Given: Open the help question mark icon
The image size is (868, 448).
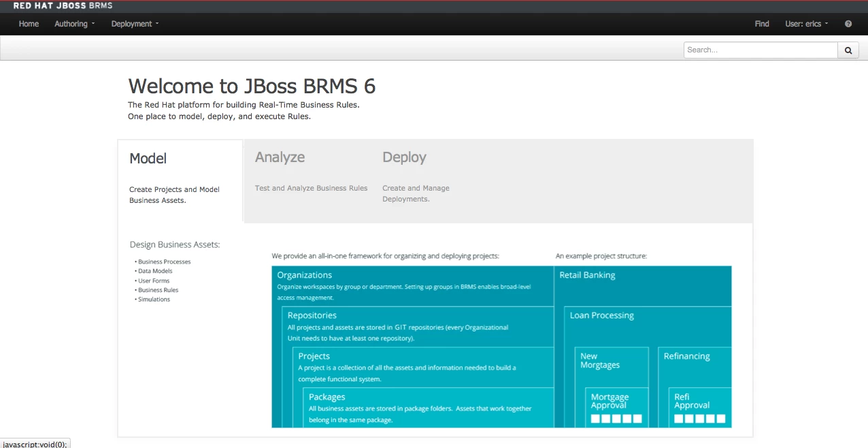Looking at the screenshot, I should 848,24.
